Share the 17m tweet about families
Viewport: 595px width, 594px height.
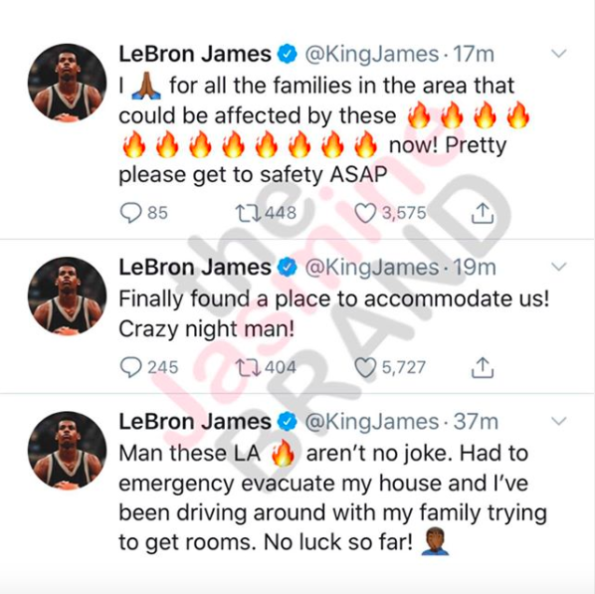(482, 213)
